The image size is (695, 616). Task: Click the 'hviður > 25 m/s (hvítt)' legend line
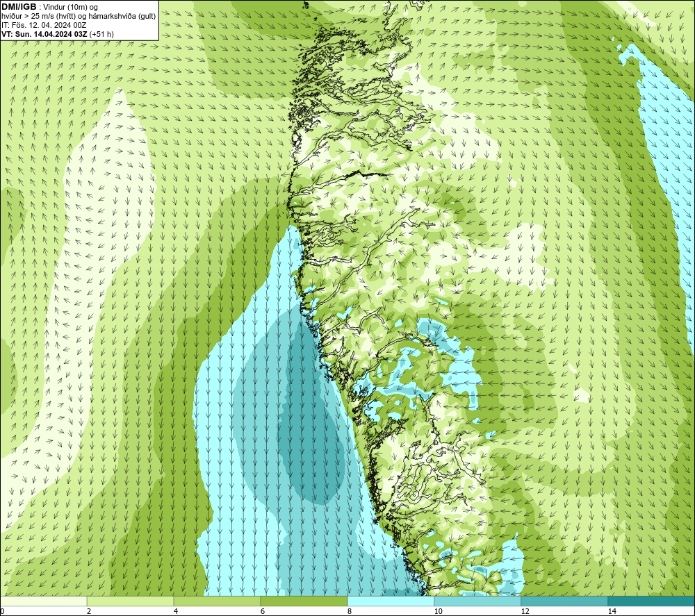point(79,17)
